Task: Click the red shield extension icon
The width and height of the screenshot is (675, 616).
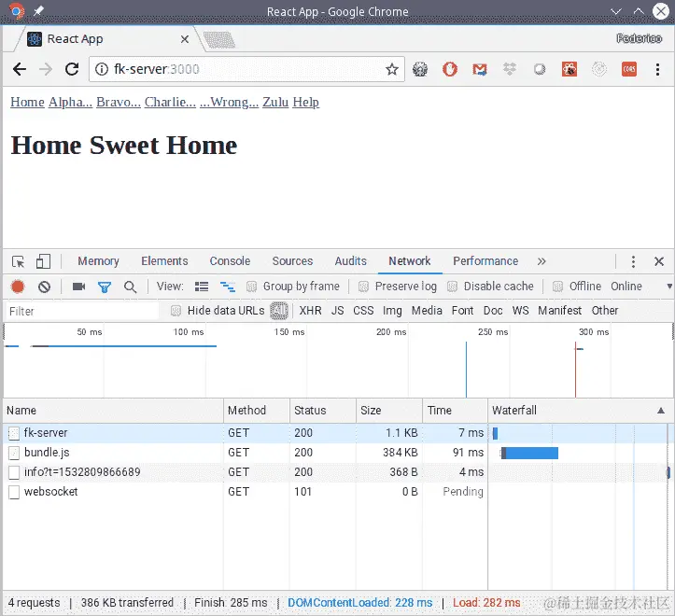Action: tap(450, 69)
